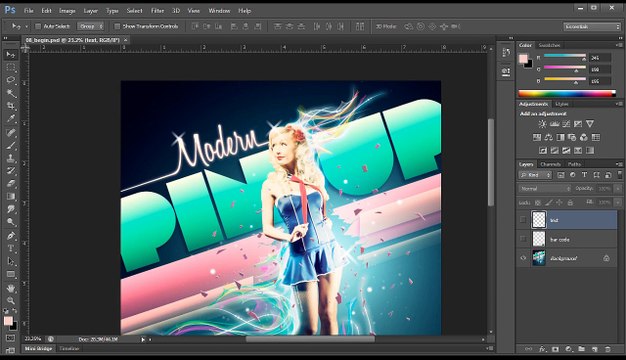Click the layer style fx icon

[x=542, y=349]
